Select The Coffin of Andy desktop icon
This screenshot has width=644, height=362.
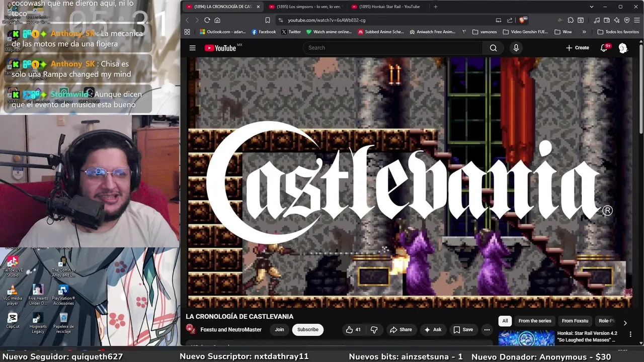pyautogui.click(x=63, y=266)
